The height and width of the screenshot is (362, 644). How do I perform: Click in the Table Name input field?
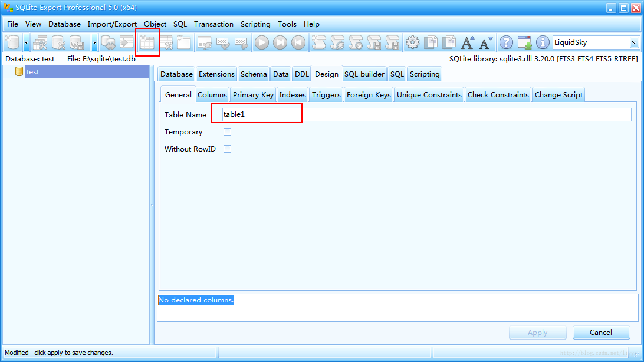pyautogui.click(x=426, y=114)
